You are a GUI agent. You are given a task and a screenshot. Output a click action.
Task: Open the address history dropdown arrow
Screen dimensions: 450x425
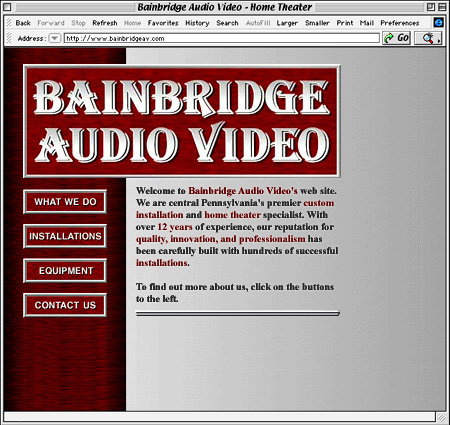click(x=55, y=38)
